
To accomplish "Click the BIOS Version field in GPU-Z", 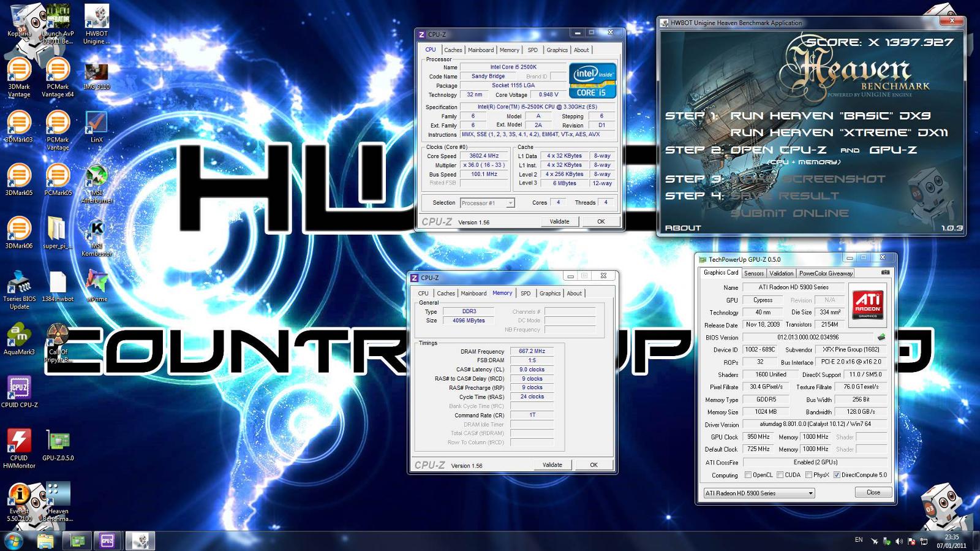I will pos(808,337).
